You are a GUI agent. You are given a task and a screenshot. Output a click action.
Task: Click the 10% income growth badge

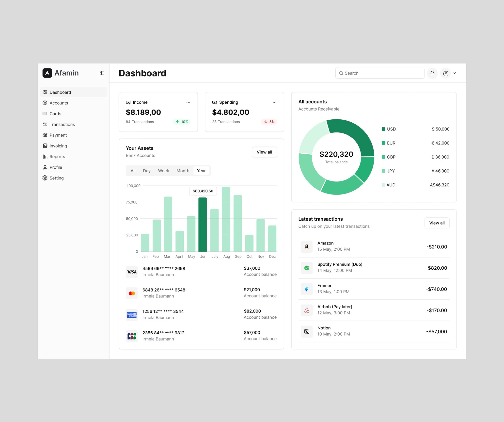[182, 122]
